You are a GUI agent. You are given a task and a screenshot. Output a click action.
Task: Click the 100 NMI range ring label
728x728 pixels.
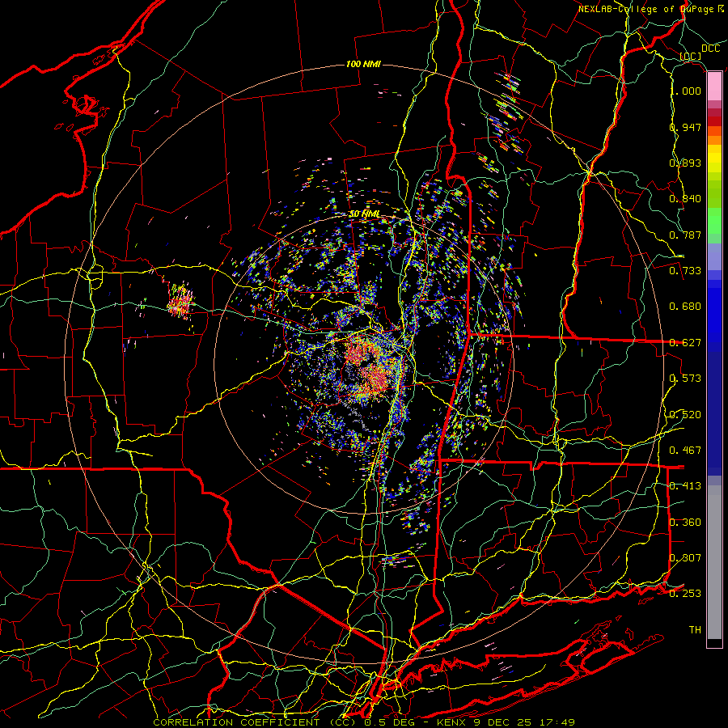363,64
